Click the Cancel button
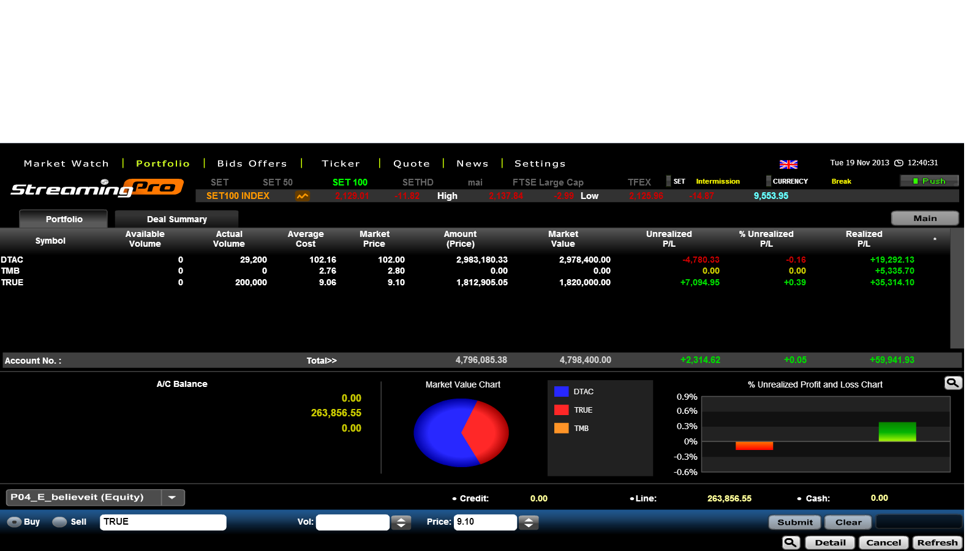 click(883, 542)
